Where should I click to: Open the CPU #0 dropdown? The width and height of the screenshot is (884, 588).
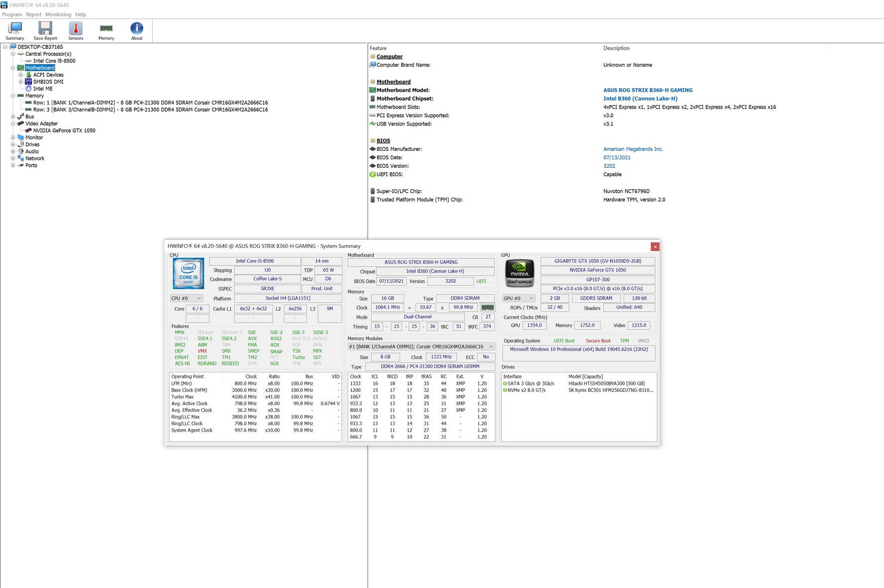pyautogui.click(x=186, y=298)
